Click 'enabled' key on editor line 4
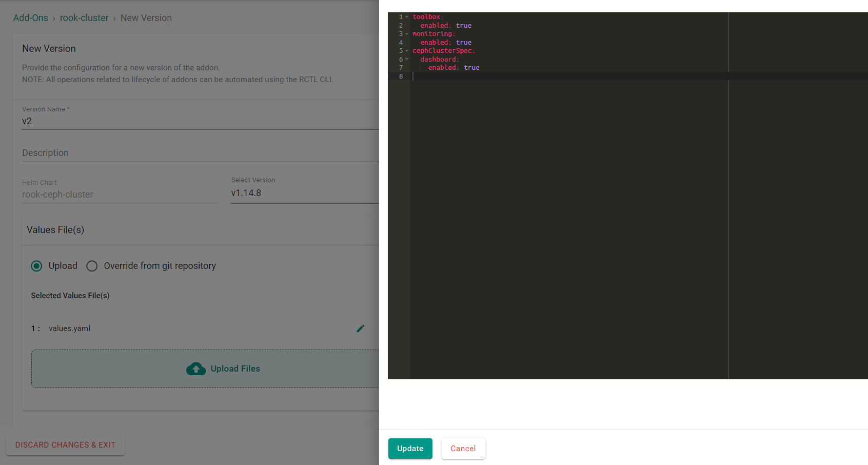This screenshot has width=868, height=465. coord(435,43)
